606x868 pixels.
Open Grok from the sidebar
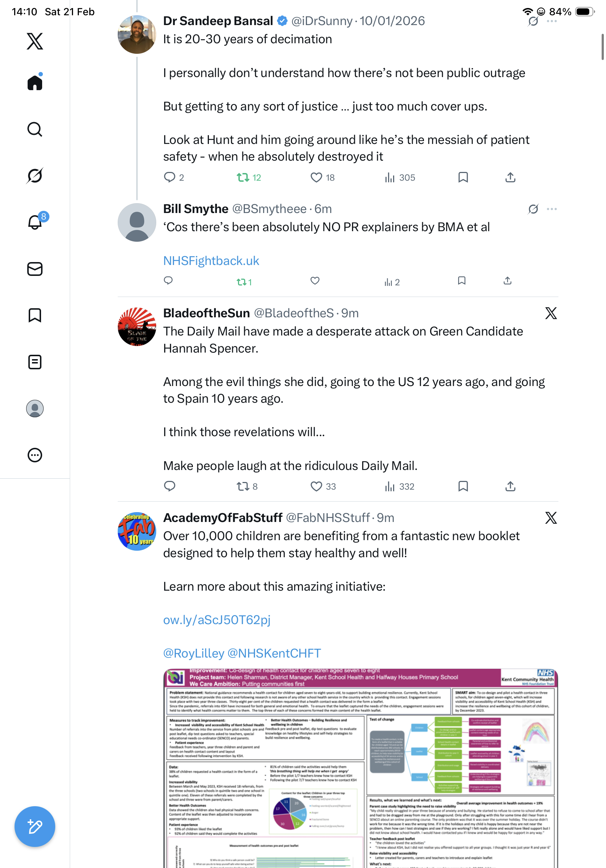click(35, 176)
